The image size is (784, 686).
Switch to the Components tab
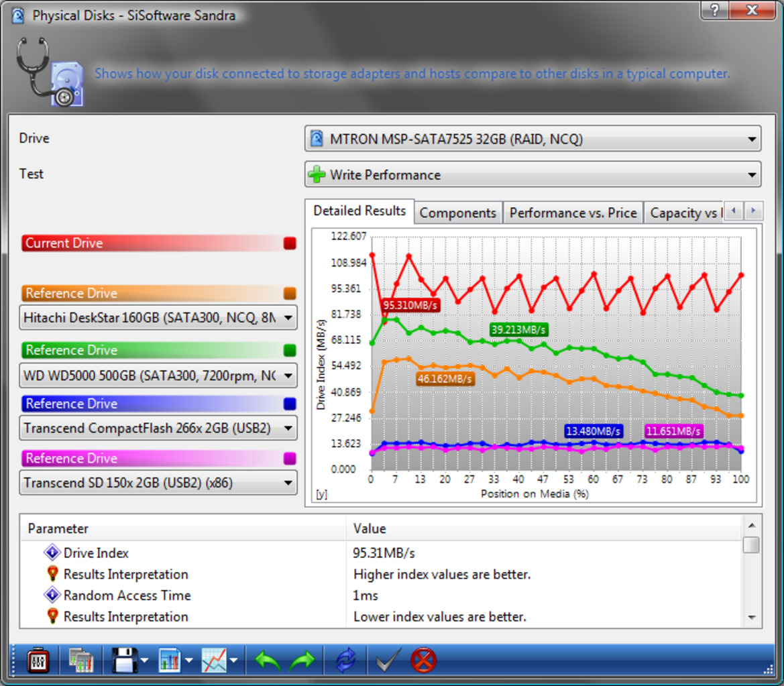pos(457,213)
